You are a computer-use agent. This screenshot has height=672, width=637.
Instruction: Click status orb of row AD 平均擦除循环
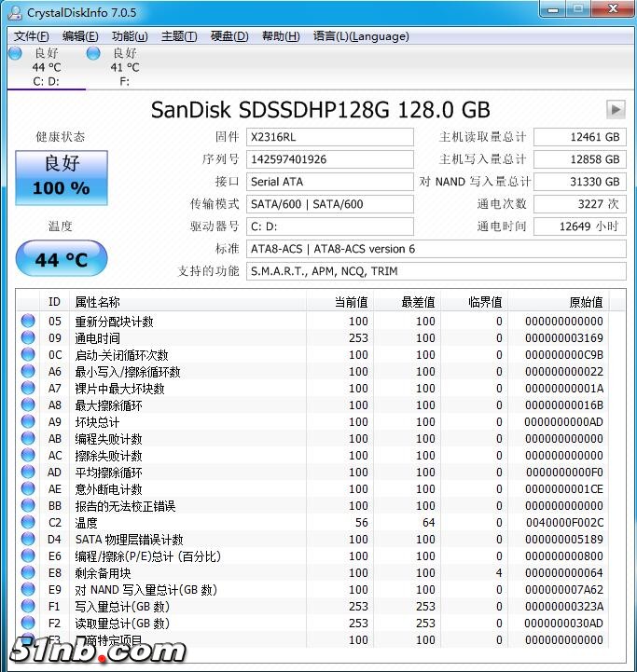28,472
